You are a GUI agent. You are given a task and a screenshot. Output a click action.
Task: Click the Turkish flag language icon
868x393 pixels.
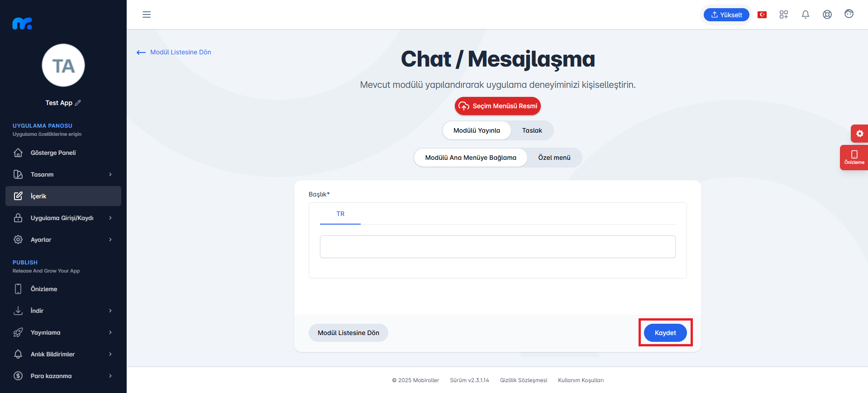[762, 14]
